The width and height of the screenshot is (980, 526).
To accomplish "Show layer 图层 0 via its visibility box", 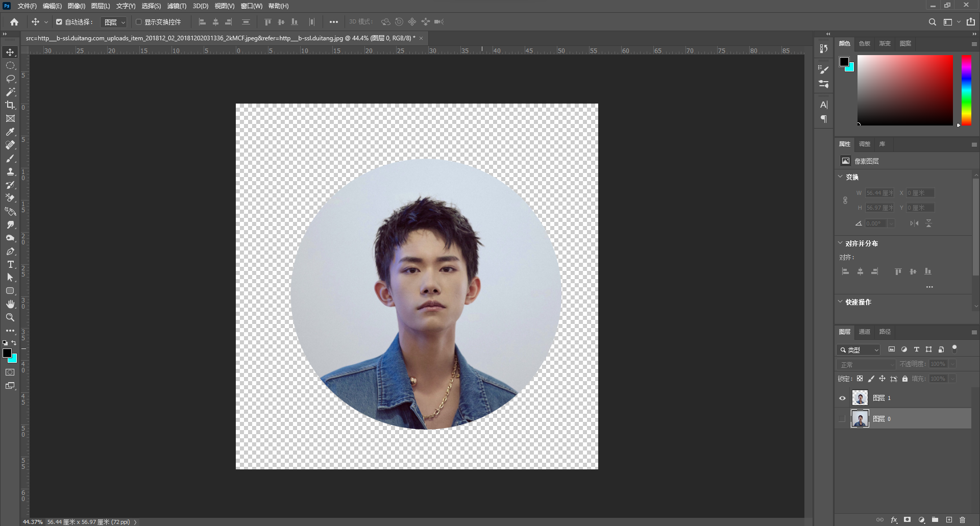I will [x=842, y=419].
